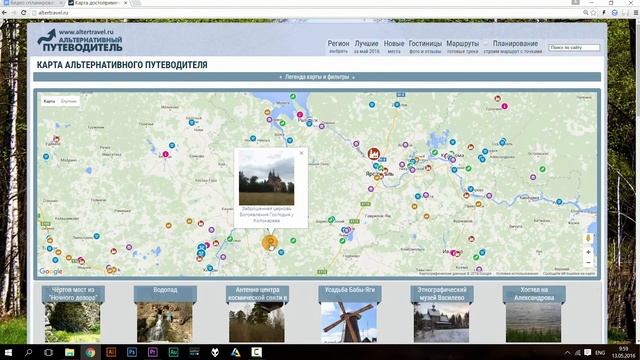Screen dimensions: 640x360
Task: Open the Windows Start menu
Action: (8, 352)
